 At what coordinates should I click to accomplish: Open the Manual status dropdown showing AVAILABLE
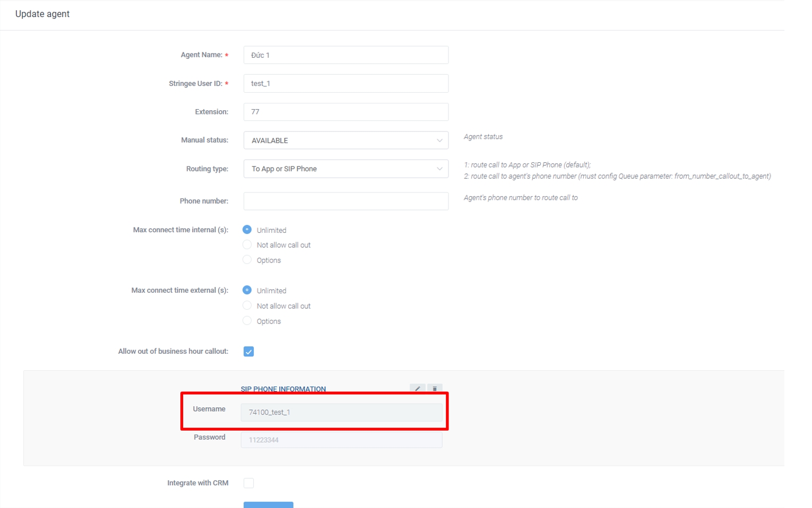pos(345,141)
